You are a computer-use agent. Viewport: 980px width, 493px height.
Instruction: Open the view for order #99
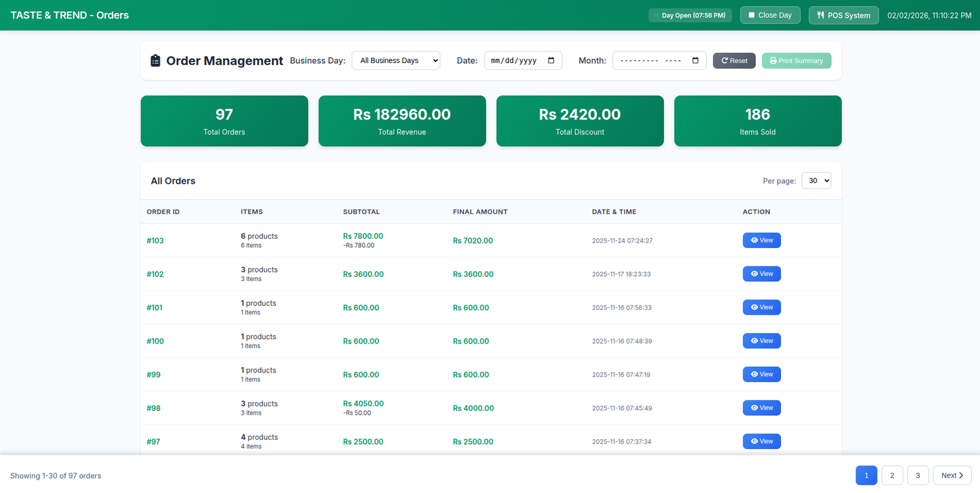tap(761, 374)
